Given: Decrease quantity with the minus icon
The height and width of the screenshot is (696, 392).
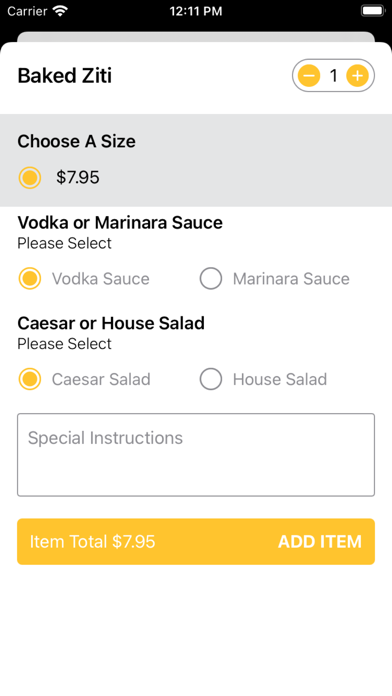Looking at the screenshot, I should point(309,76).
